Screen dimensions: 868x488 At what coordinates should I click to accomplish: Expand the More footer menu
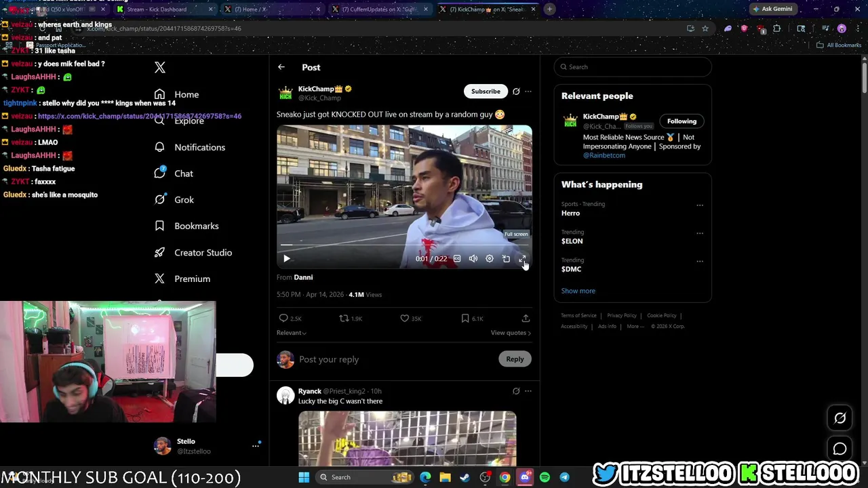(x=635, y=326)
